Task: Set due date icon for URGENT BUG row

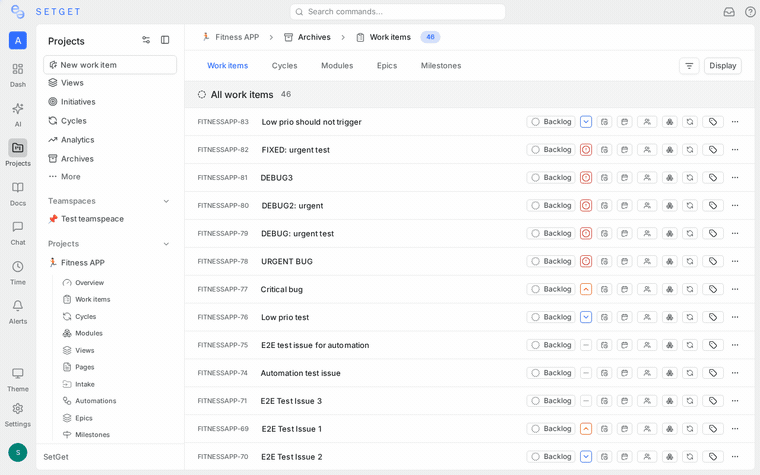Action: 625,261
